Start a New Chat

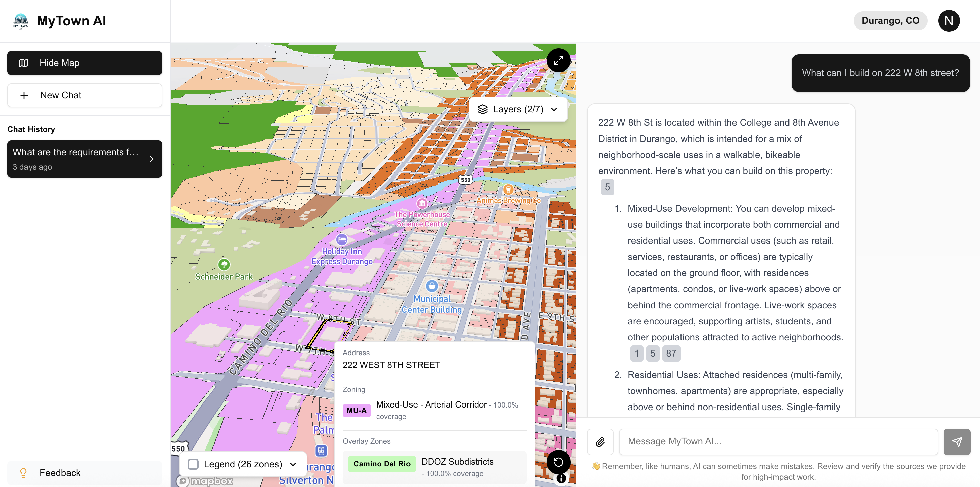tap(85, 95)
